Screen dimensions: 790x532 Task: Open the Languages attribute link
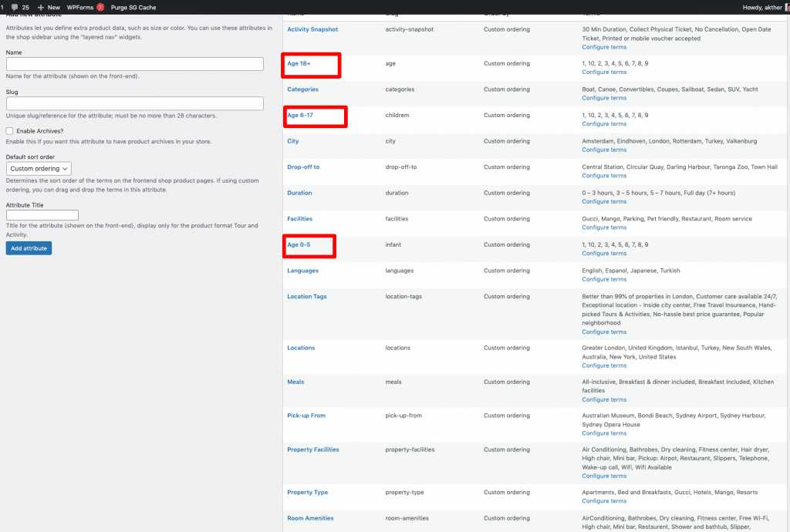click(x=302, y=271)
